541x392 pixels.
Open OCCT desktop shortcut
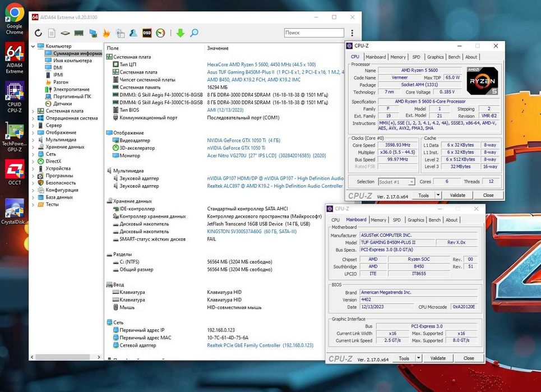point(15,173)
